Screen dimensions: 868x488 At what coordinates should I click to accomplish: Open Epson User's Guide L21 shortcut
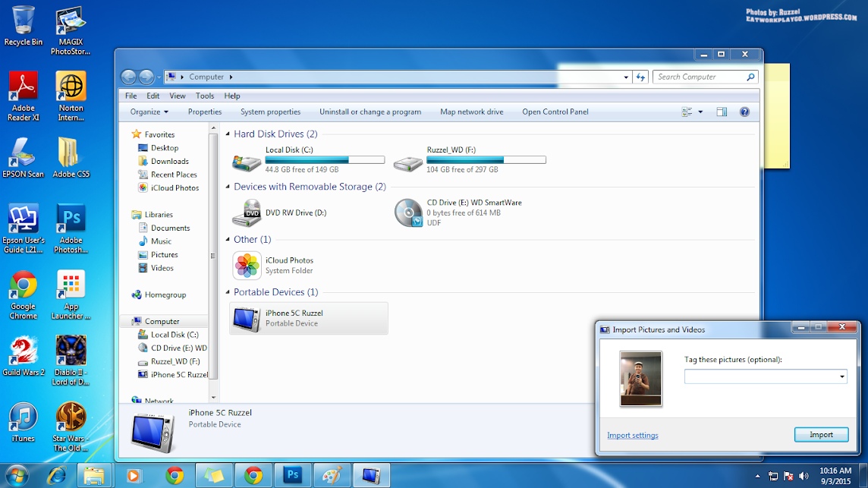[x=24, y=228]
